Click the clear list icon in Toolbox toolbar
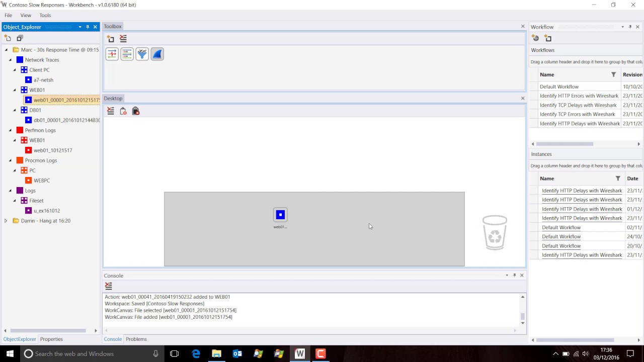 [x=123, y=39]
